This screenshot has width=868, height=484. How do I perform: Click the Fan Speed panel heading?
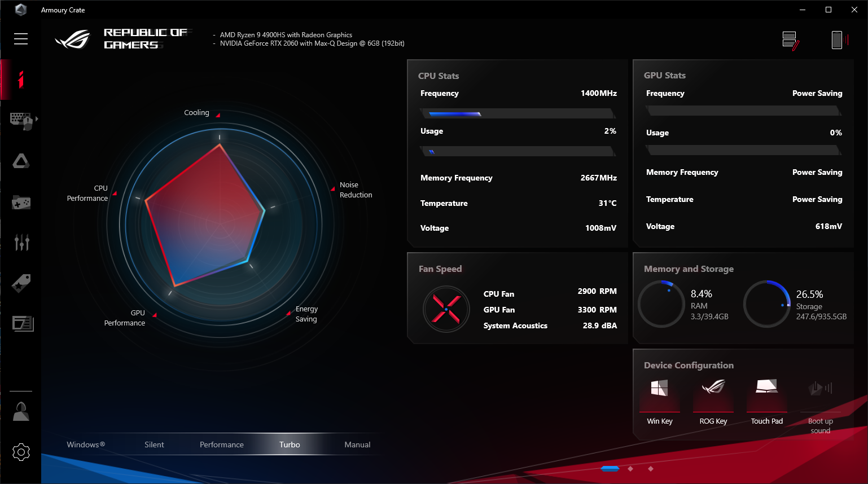click(x=440, y=269)
